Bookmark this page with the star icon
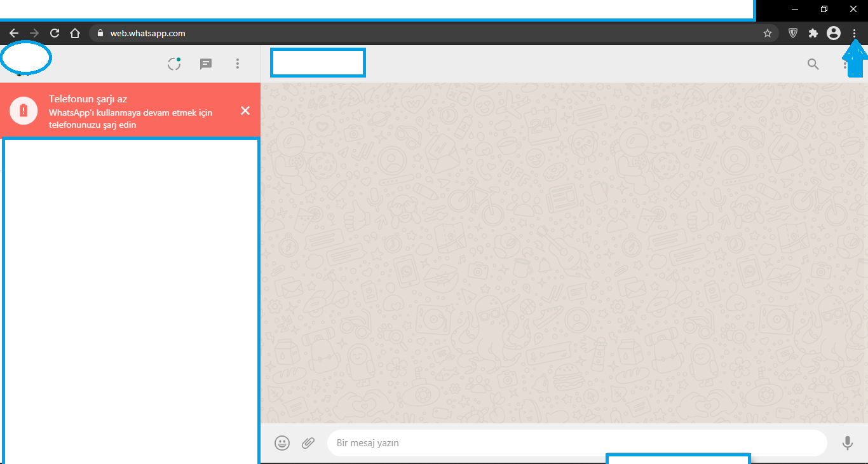The height and width of the screenshot is (464, 868). coord(767,33)
